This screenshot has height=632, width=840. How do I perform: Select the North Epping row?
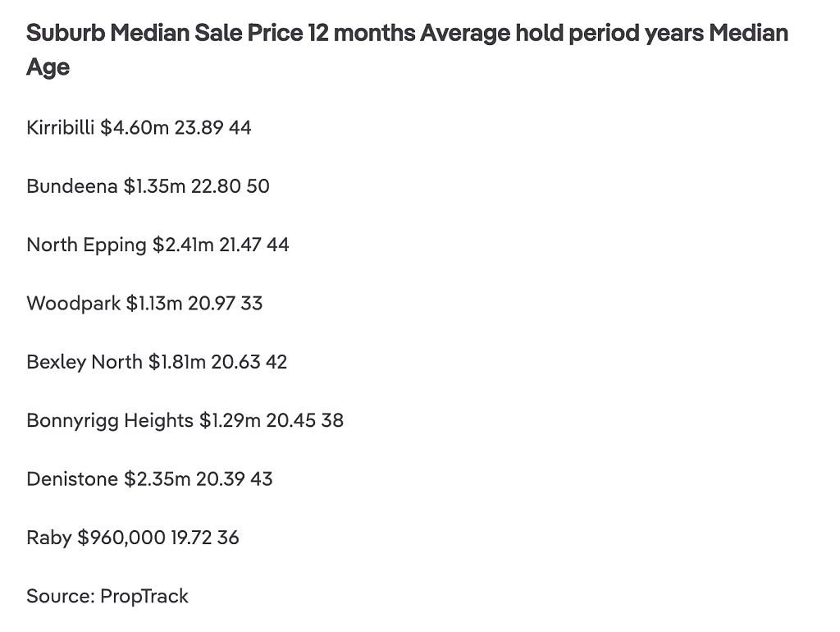(157, 245)
